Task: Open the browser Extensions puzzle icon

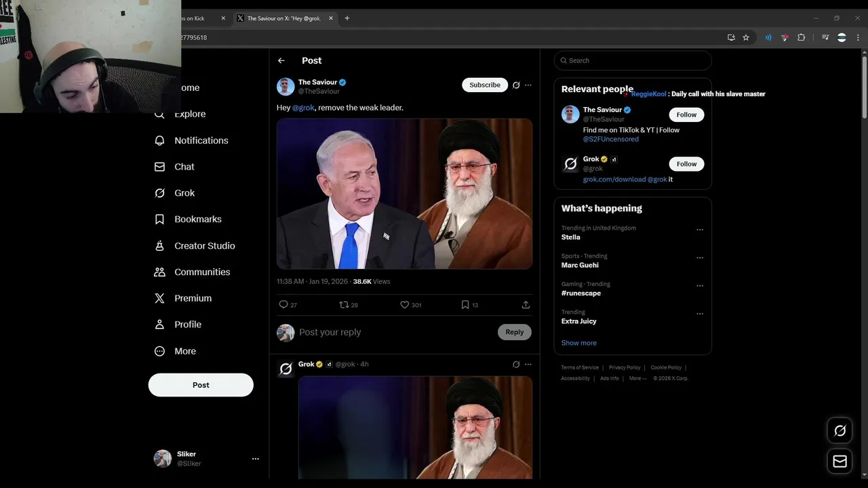Action: click(x=802, y=38)
